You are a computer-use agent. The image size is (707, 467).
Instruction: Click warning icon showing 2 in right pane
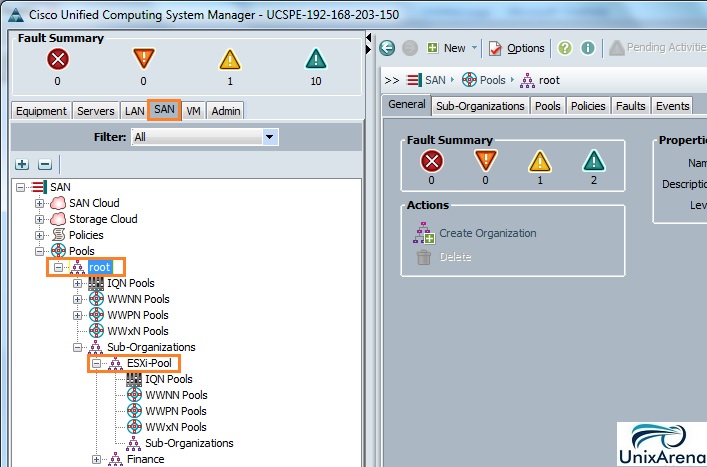coord(594,161)
